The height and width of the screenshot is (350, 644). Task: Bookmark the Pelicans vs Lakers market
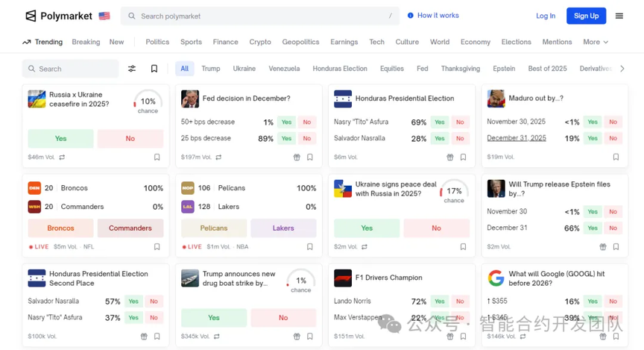310,247
